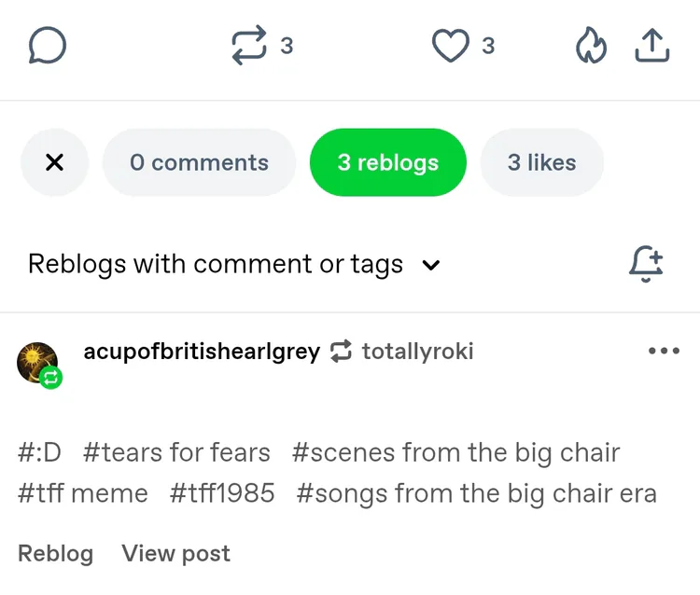Switch to the 0 comments tab
Image resolution: width=700 pixels, height=595 pixels.
tap(199, 162)
